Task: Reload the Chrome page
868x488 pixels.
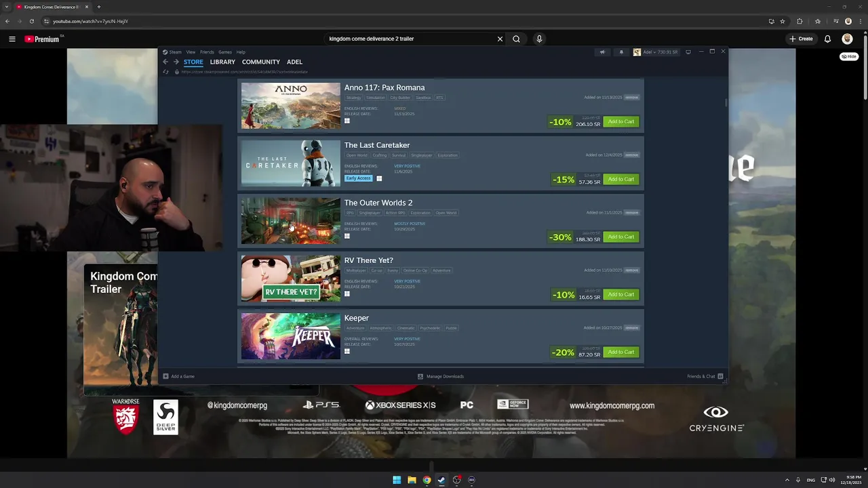Action: point(31,21)
